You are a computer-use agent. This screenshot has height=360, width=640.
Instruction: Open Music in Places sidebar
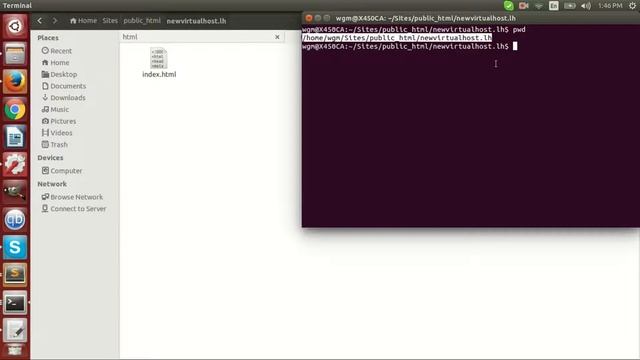55,109
